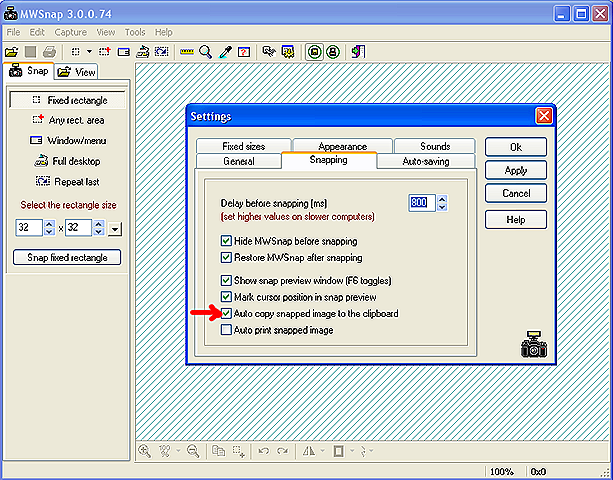Enable Auto print snapped image
Viewport: 613px width, 480px height.
click(x=226, y=330)
